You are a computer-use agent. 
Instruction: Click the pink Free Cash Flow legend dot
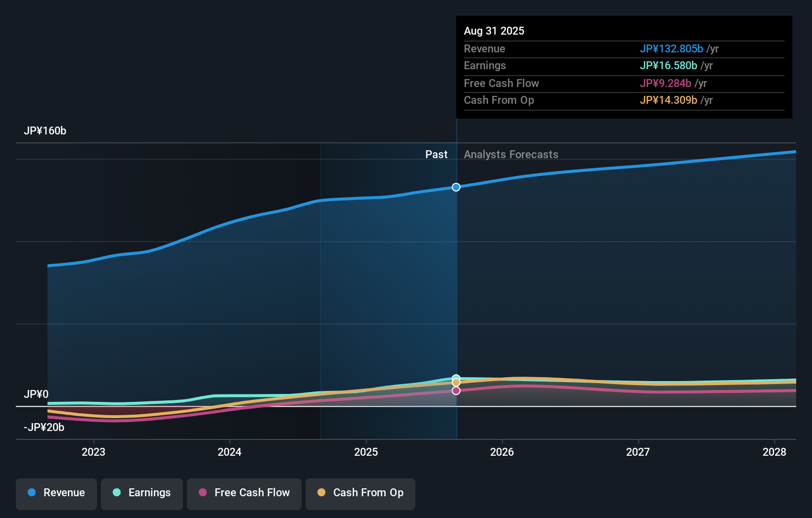(x=203, y=493)
